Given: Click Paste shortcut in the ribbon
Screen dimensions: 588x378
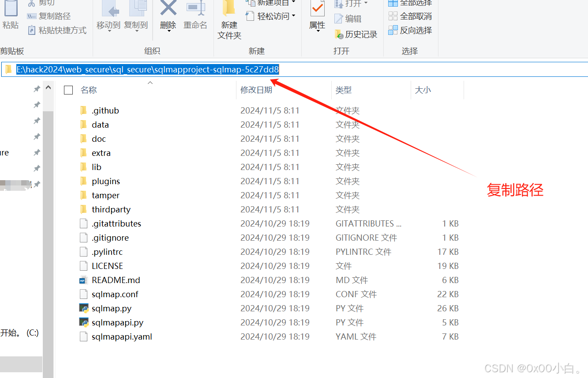Looking at the screenshot, I should (57, 30).
